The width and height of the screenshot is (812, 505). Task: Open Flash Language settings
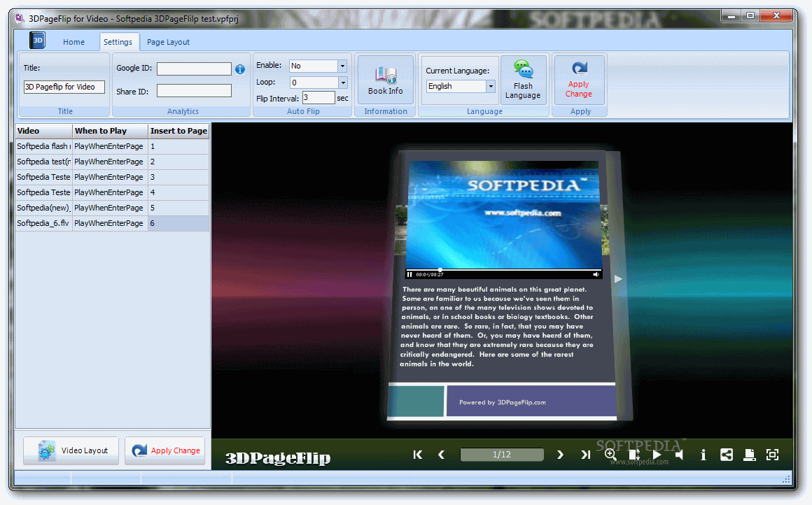click(522, 80)
